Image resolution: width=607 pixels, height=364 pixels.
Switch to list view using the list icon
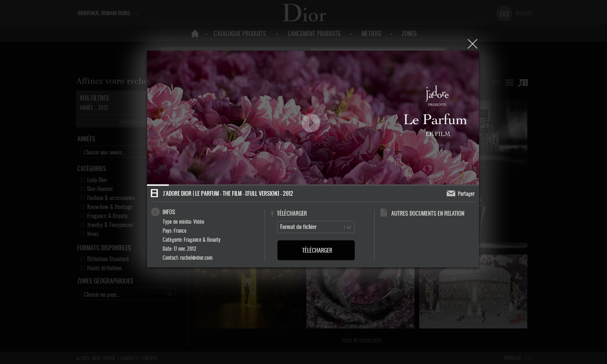(x=509, y=82)
